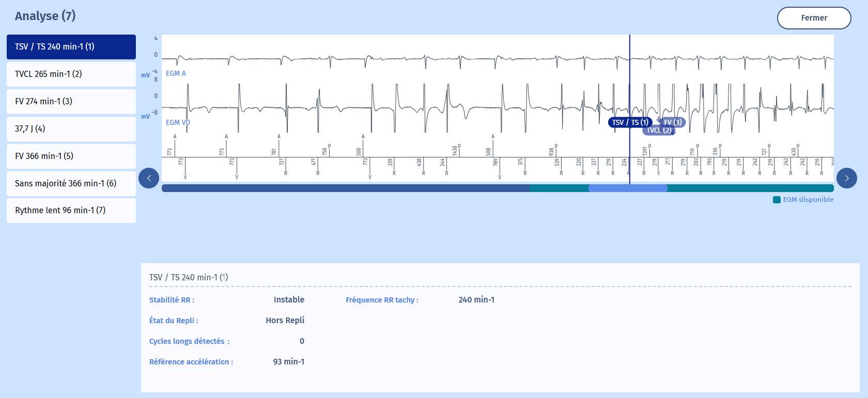Click the FV (3) marker on the trace
868x398 pixels.
pos(673,122)
